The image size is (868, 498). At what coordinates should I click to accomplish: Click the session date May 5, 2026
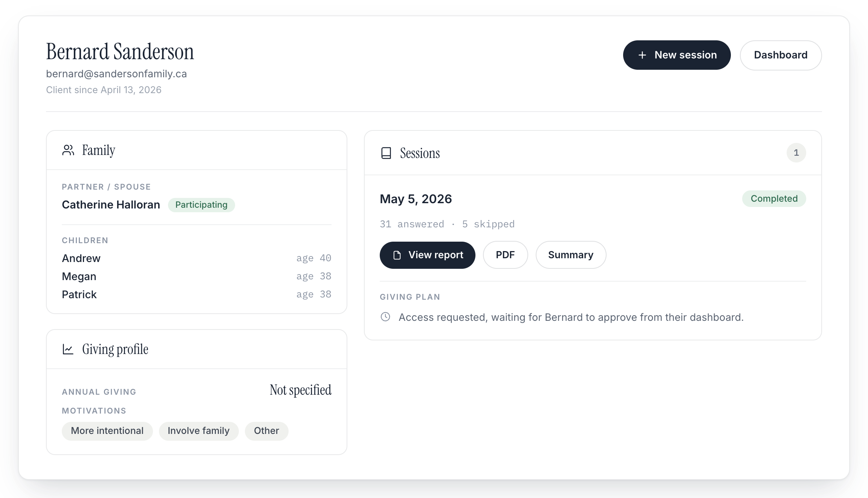(x=416, y=199)
